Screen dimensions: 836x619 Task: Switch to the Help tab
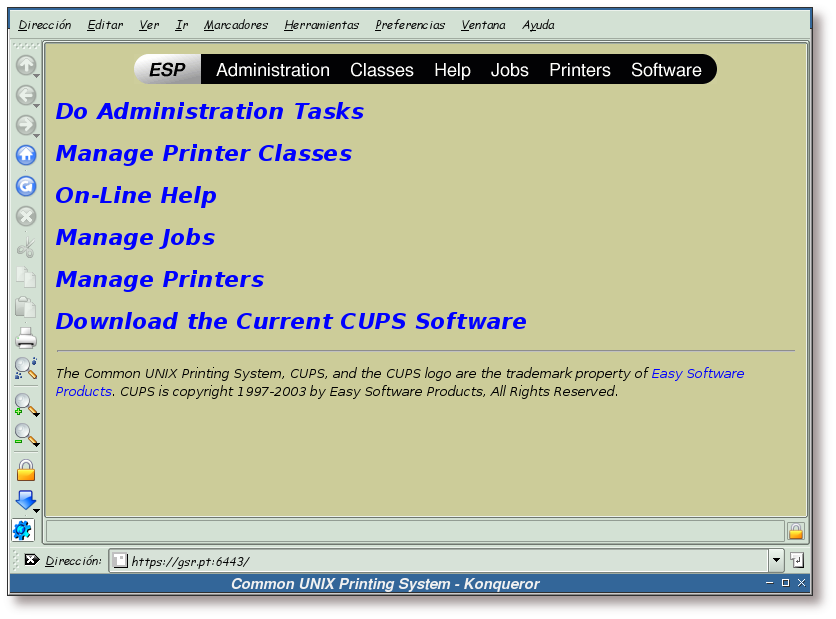[452, 70]
